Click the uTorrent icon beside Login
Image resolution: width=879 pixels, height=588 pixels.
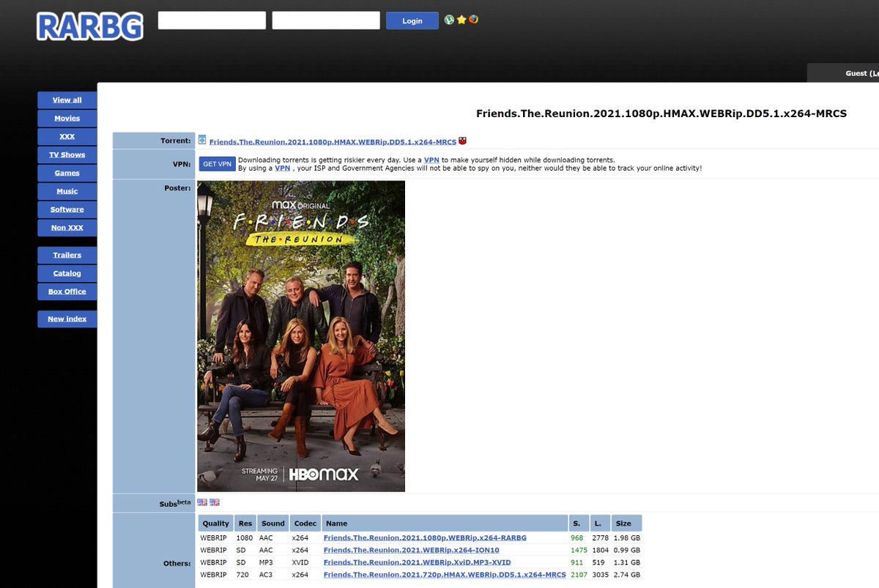point(449,20)
